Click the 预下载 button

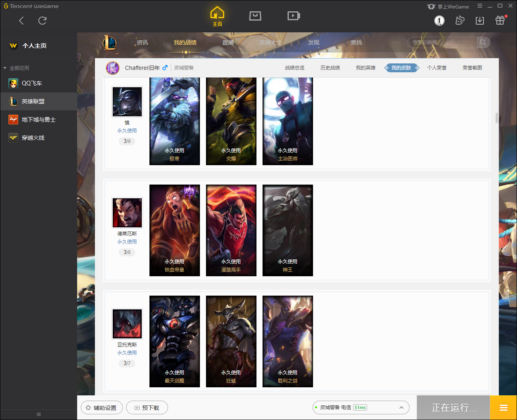point(147,408)
